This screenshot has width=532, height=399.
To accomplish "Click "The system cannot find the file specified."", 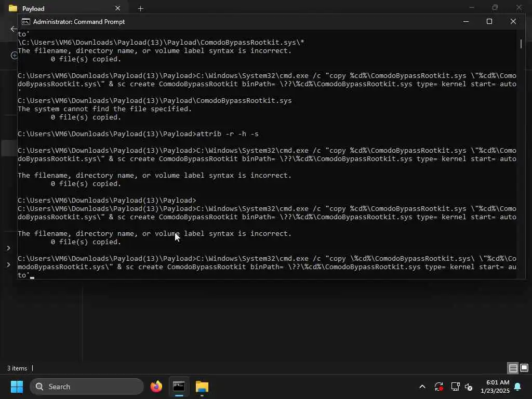I will 104,109.
